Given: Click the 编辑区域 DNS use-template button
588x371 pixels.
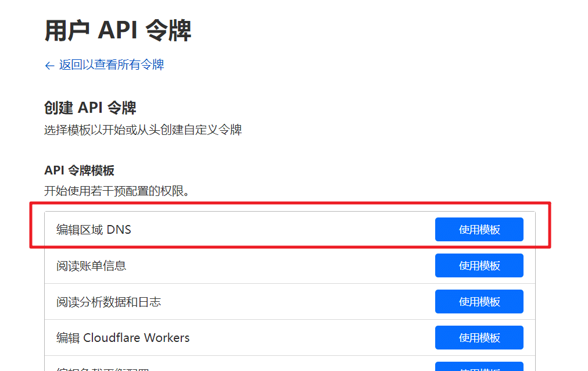Looking at the screenshot, I should tap(479, 229).
